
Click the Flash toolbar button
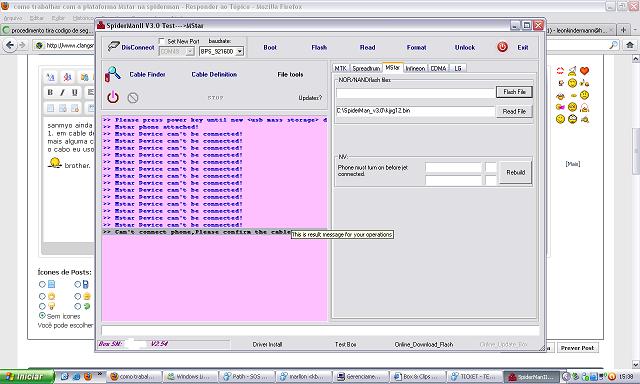[319, 47]
